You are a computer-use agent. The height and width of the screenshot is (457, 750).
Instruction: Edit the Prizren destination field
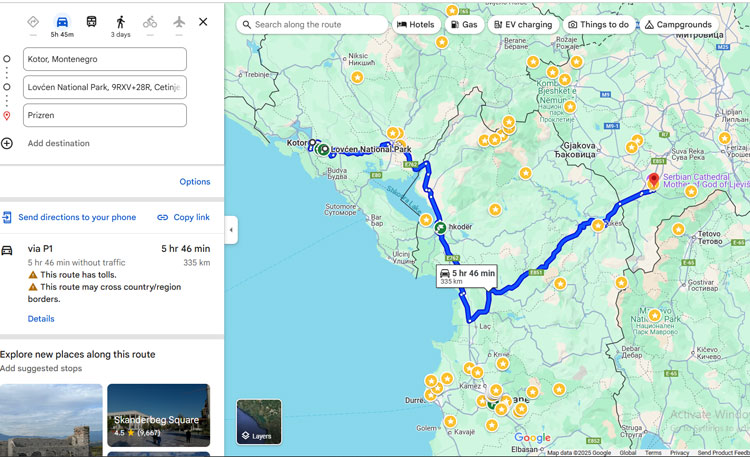pyautogui.click(x=105, y=115)
